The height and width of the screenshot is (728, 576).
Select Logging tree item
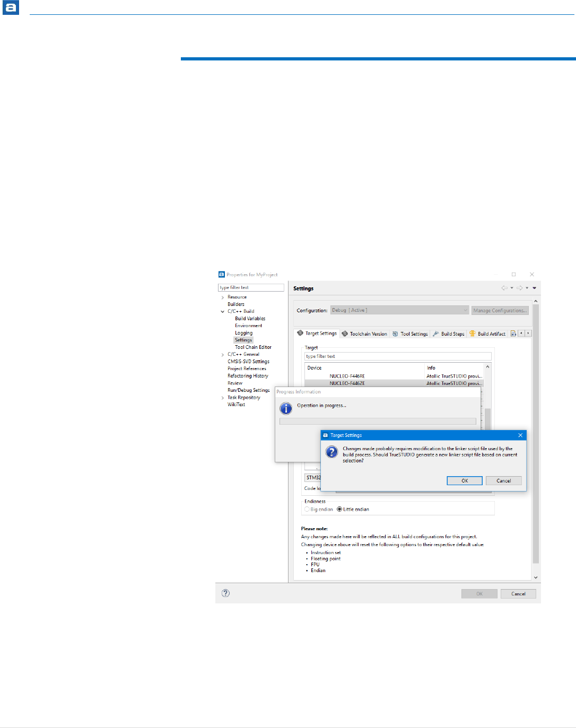[x=243, y=333]
